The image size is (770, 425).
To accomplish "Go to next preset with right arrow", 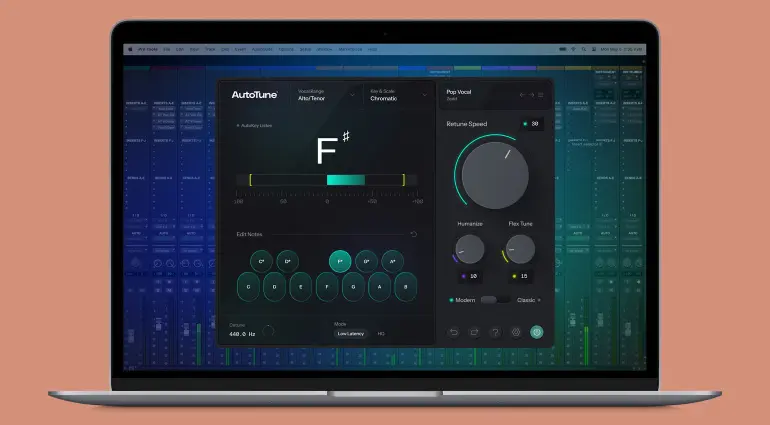I will tap(531, 95).
